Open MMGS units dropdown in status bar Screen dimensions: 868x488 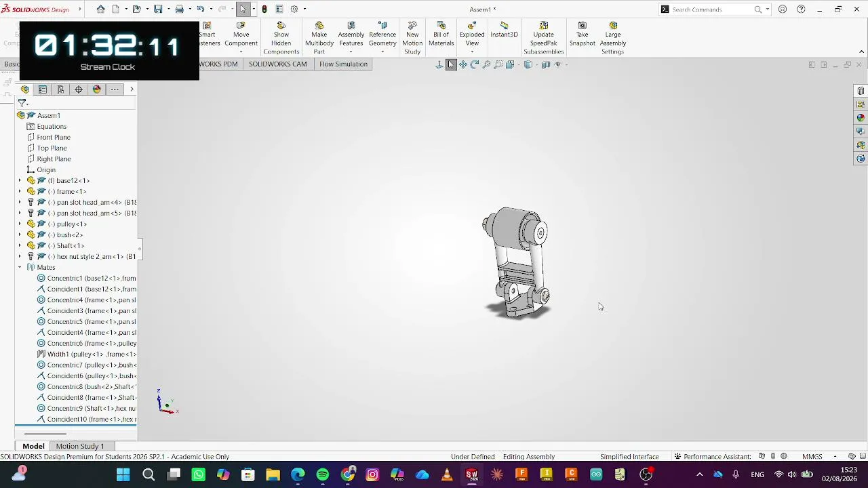[835, 457]
